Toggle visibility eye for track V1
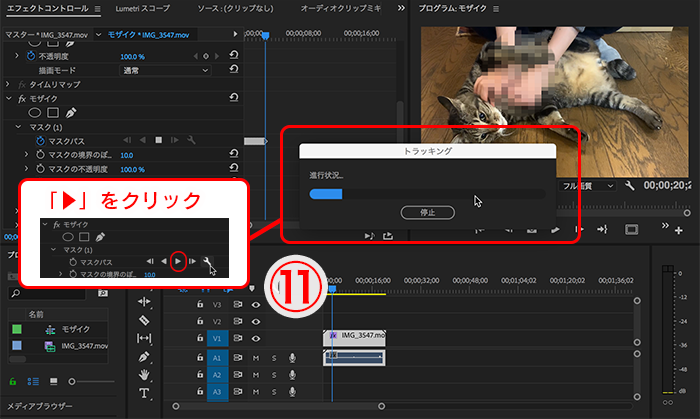The height and width of the screenshot is (419, 700). 256,339
